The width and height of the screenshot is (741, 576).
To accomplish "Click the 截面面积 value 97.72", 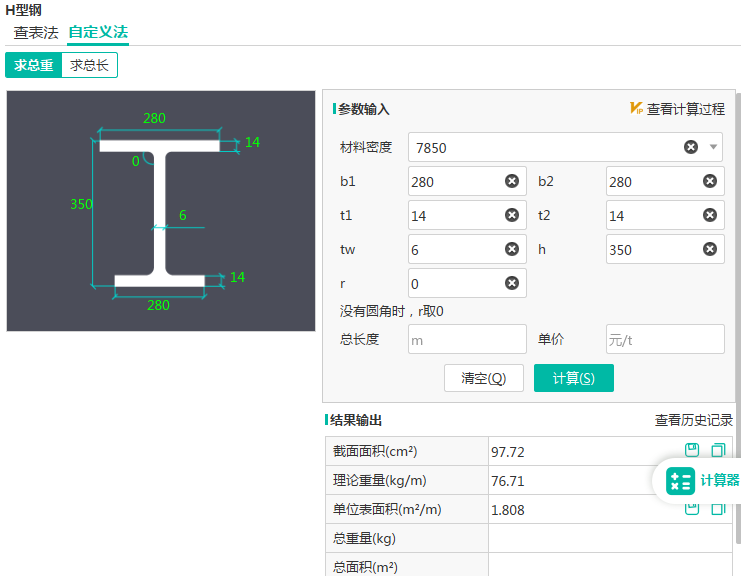I will tap(508, 452).
